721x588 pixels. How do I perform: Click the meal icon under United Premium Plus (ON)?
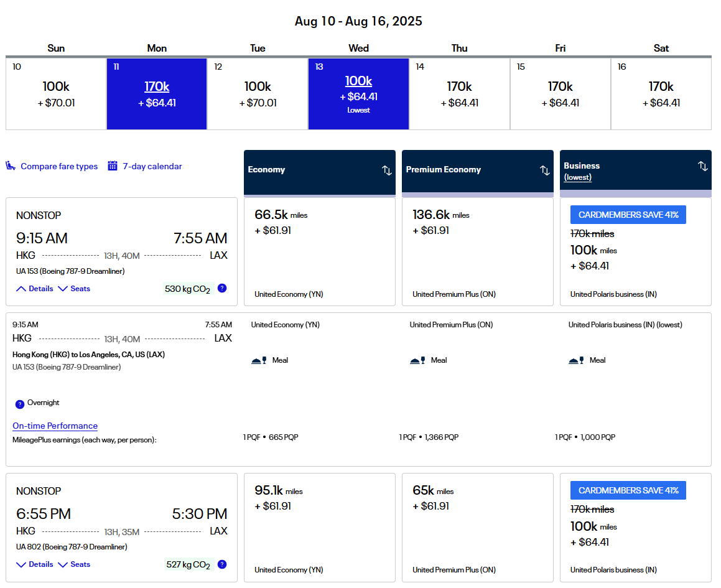click(417, 360)
